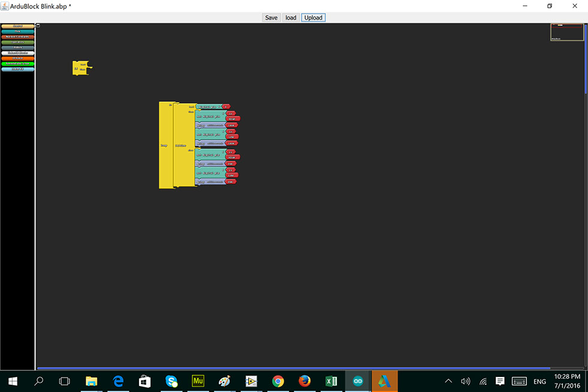Image resolution: width=588 pixels, height=392 pixels.
Task: Click the ENG language indicator
Action: pyautogui.click(x=539, y=381)
